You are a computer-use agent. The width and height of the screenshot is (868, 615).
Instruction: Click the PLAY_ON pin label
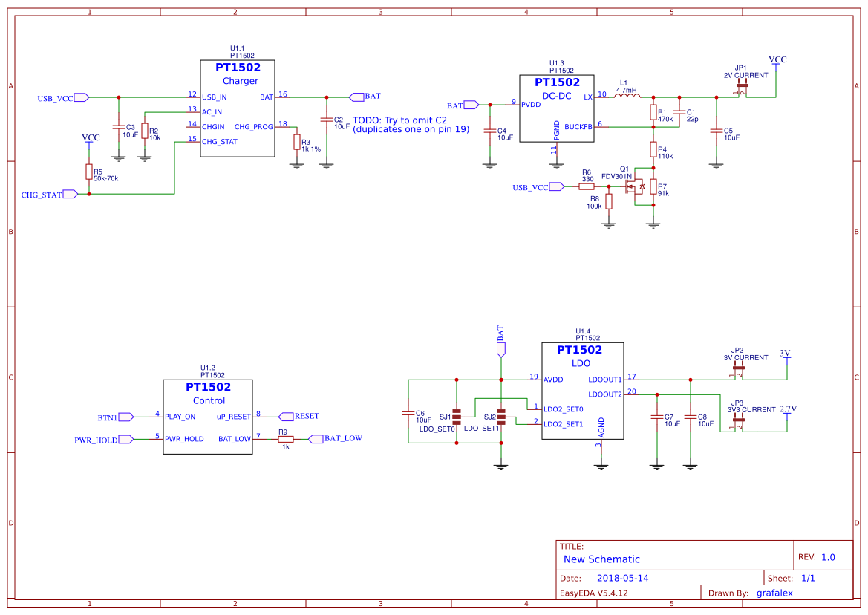(180, 417)
